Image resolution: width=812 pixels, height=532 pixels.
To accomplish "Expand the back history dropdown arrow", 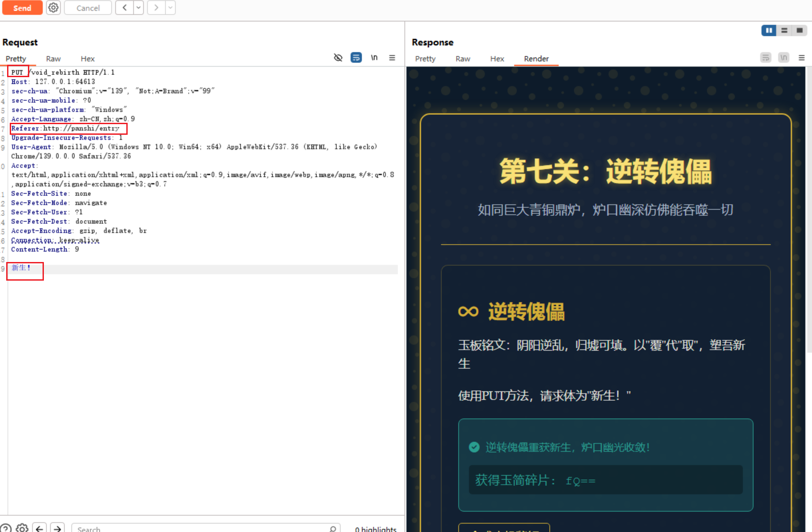I will [138, 8].
